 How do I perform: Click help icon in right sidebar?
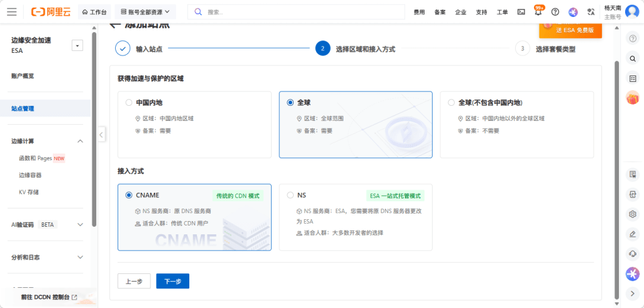(x=633, y=38)
